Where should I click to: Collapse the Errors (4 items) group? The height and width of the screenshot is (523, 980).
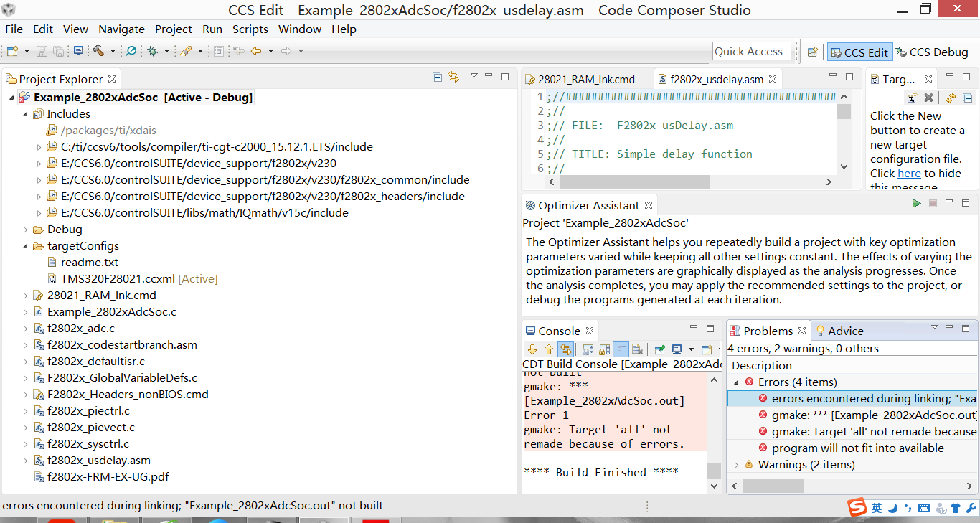[x=736, y=382]
